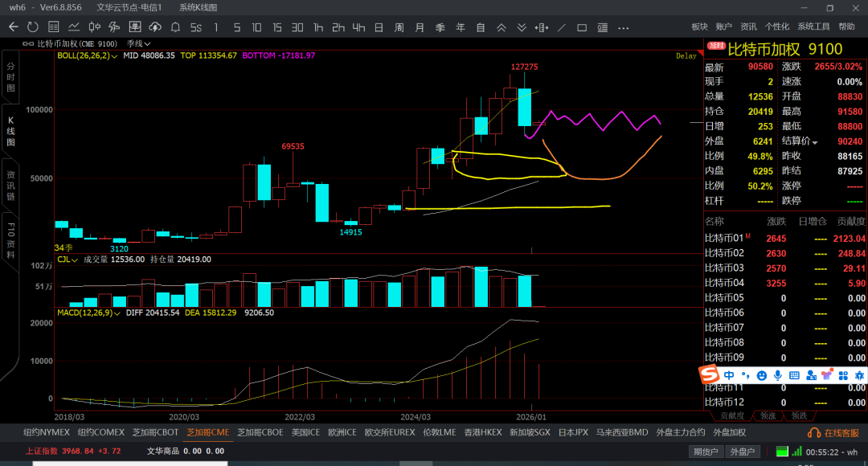Expand the BOLL(26,26,2) indicator dropdown
The width and height of the screenshot is (868, 466).
114,56
